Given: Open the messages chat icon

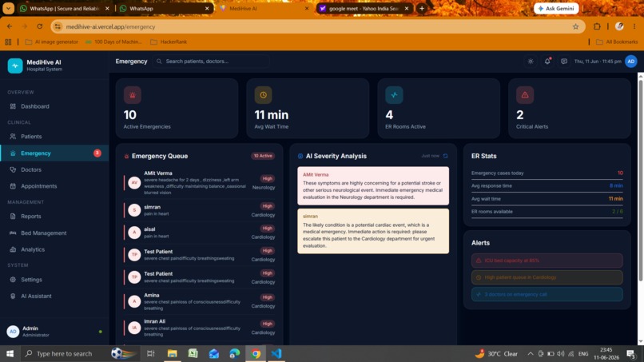Looking at the screenshot, I should point(564,62).
